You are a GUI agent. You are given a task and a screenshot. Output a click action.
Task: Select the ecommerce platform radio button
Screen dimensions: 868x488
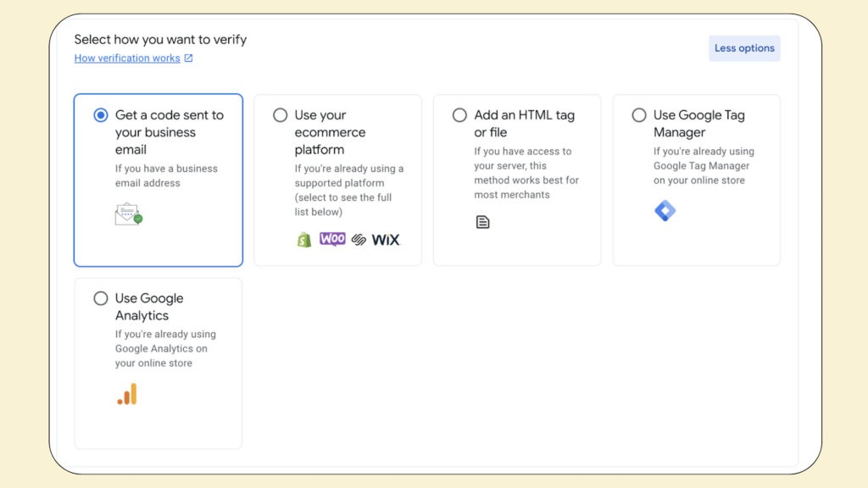tap(280, 115)
